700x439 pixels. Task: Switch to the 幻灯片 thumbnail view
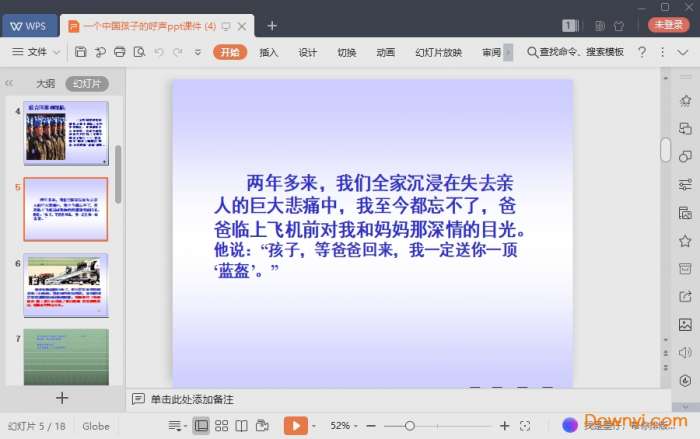click(x=87, y=84)
